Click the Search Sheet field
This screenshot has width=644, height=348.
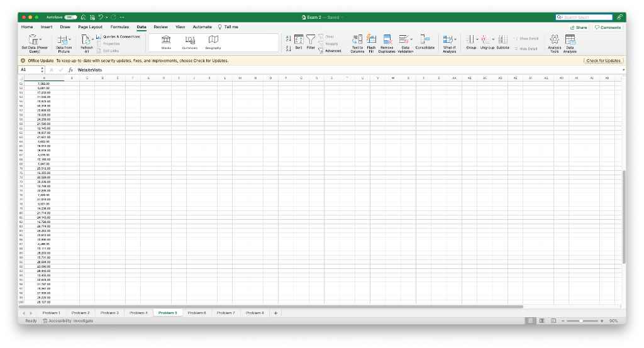(x=584, y=17)
